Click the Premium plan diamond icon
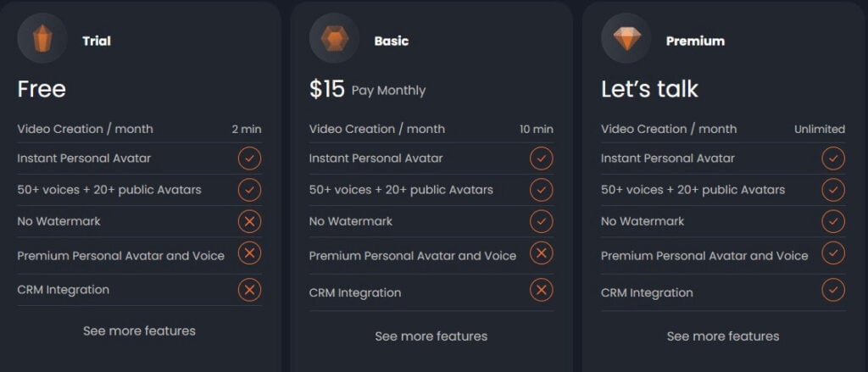The height and width of the screenshot is (372, 868). point(626,38)
